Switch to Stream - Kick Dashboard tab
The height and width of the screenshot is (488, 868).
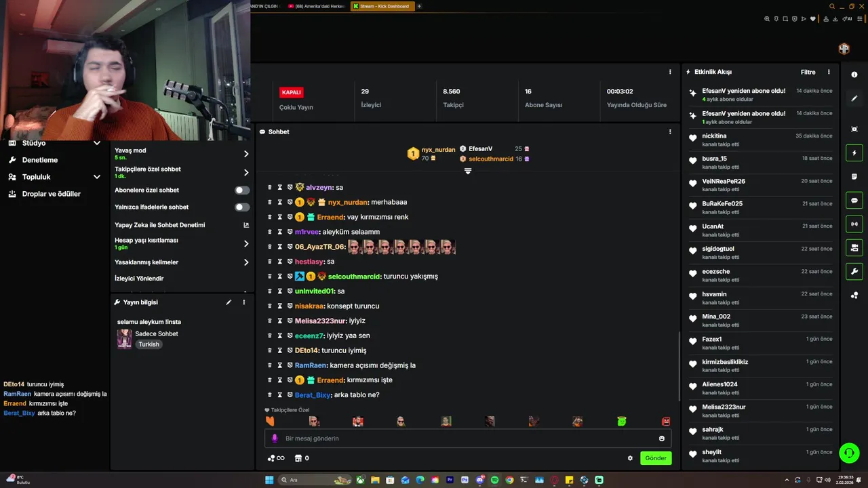[382, 6]
